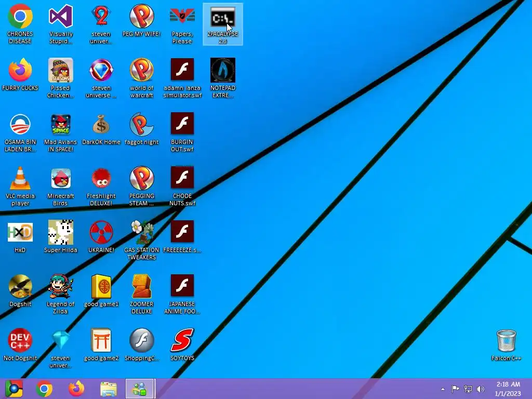The image size is (532, 399).
Task: Open the volume speaker tray icon
Action: [x=481, y=389]
